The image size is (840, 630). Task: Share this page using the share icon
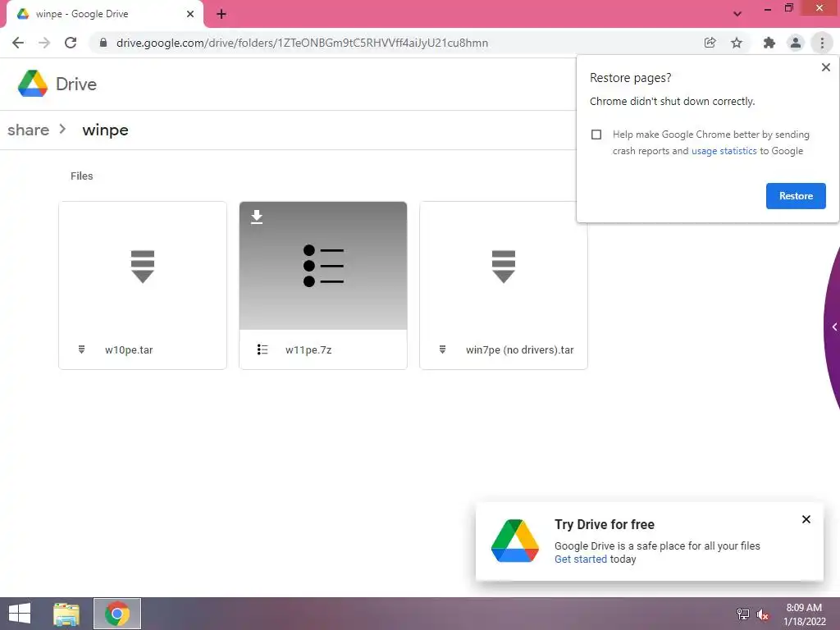click(x=710, y=43)
